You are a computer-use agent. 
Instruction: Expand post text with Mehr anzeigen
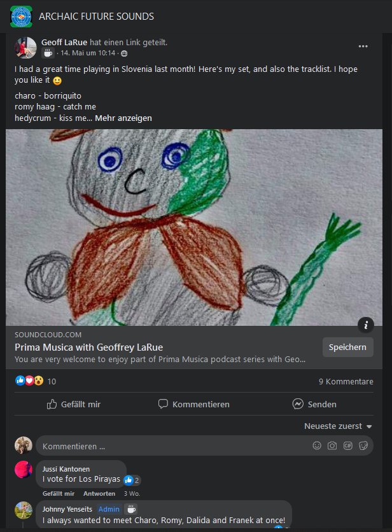pyautogui.click(x=123, y=118)
